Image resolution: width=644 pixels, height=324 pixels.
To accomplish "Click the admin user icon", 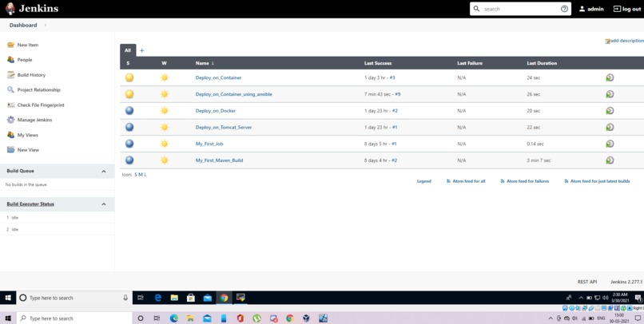I will click(582, 9).
